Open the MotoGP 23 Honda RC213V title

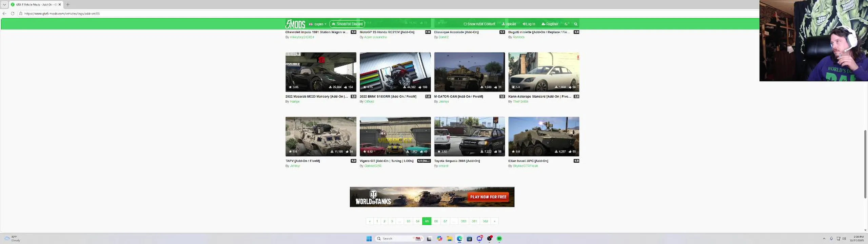pos(387,32)
